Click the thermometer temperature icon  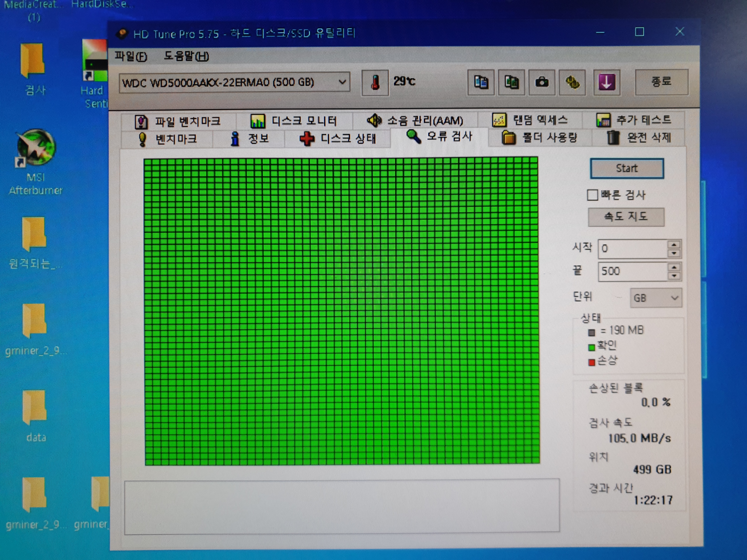375,82
